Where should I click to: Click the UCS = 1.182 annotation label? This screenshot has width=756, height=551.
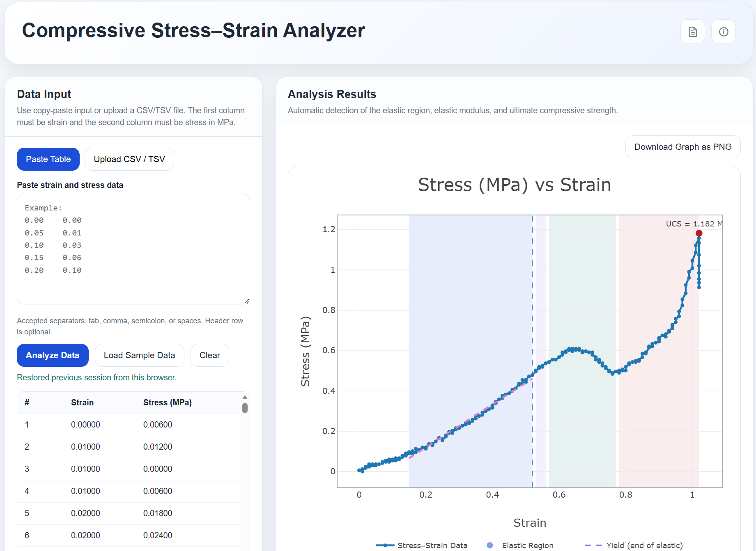click(694, 224)
